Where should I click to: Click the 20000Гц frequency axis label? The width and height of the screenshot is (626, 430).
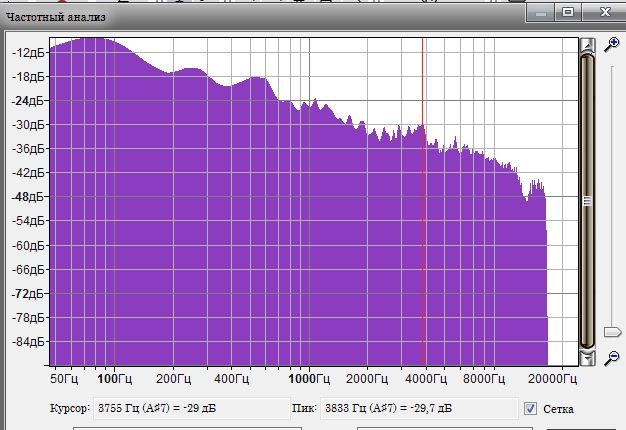point(553,380)
